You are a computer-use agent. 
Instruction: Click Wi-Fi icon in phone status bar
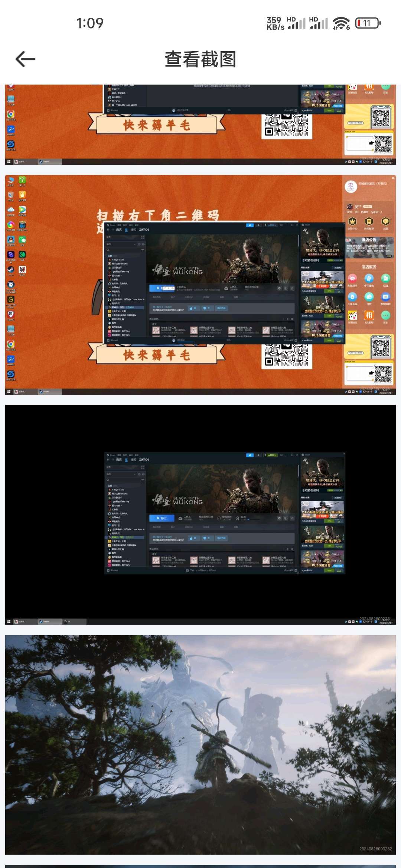point(341,23)
